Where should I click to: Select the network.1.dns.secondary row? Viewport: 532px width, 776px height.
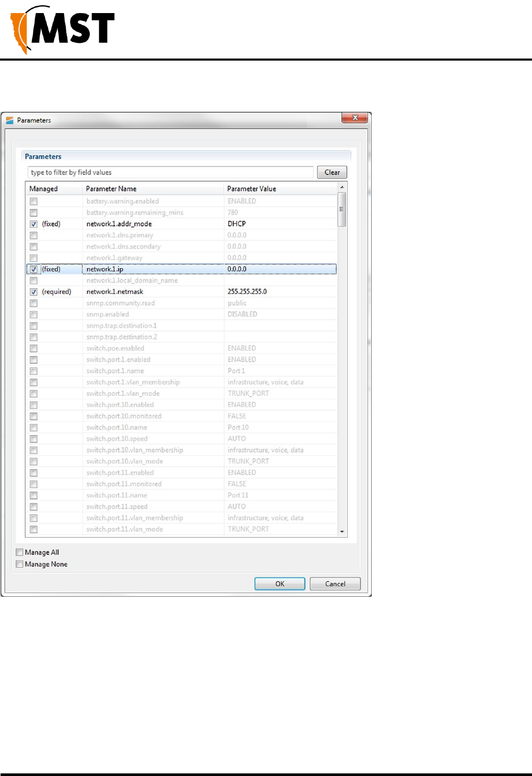[x=181, y=247]
